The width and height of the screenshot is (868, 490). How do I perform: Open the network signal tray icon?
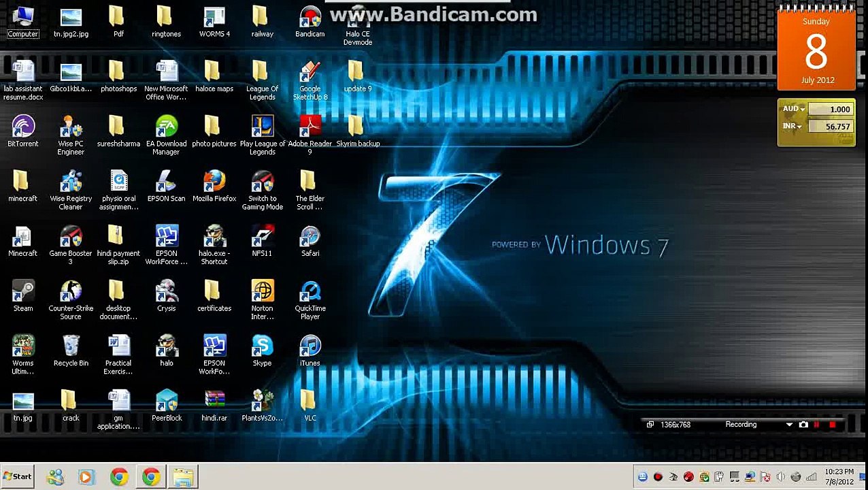coord(811,477)
